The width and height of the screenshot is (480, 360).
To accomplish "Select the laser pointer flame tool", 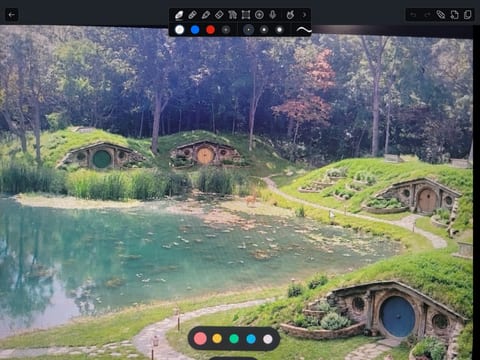I will (x=290, y=15).
